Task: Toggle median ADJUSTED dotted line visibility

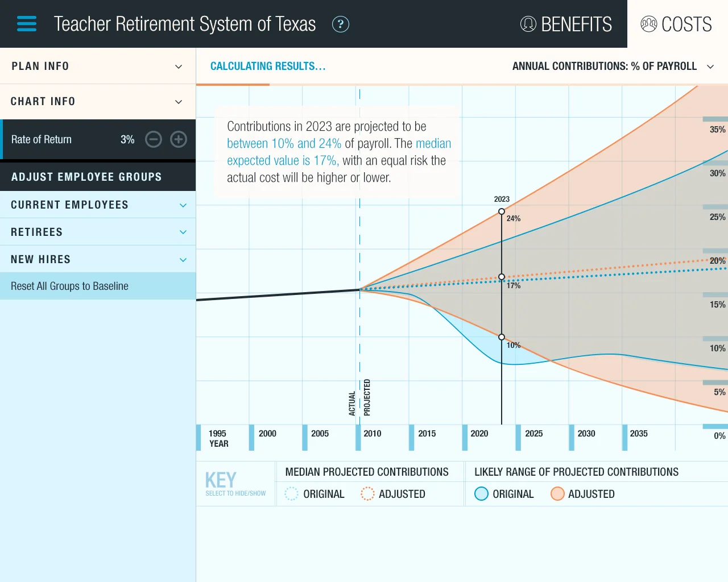Action: point(393,494)
